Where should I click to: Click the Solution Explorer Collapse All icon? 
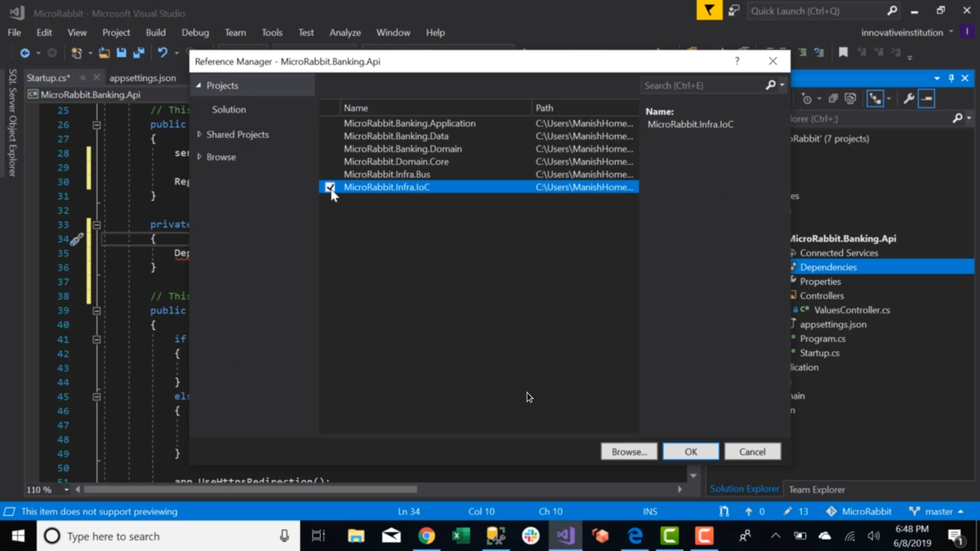click(832, 99)
